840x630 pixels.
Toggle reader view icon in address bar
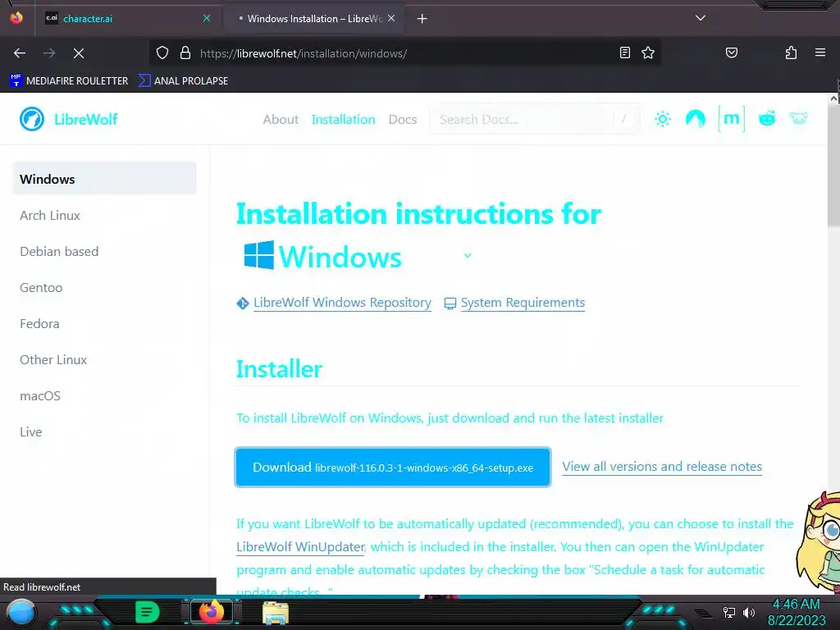click(x=624, y=52)
